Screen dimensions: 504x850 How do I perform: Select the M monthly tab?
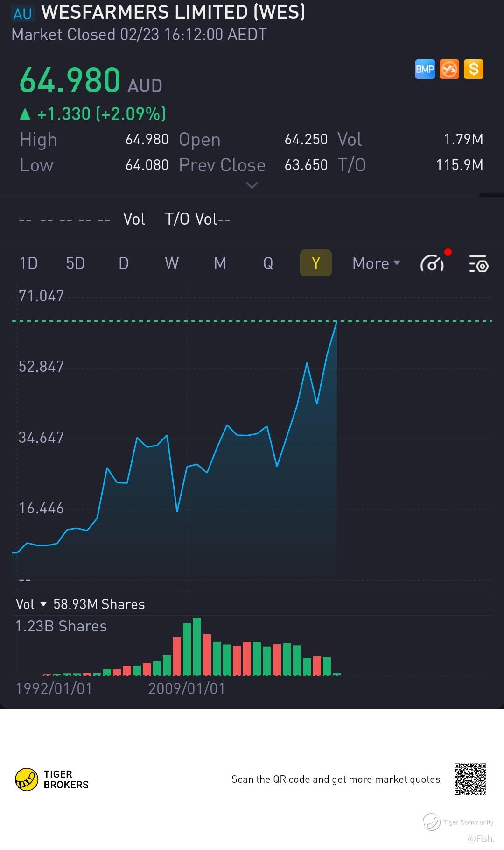pyautogui.click(x=220, y=263)
